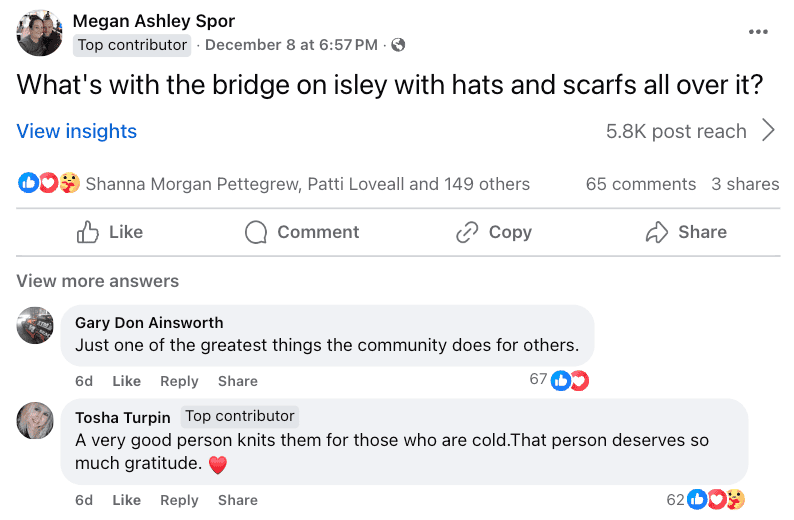Open the 3 shares list
This screenshot has width=794, height=520.
745,184
